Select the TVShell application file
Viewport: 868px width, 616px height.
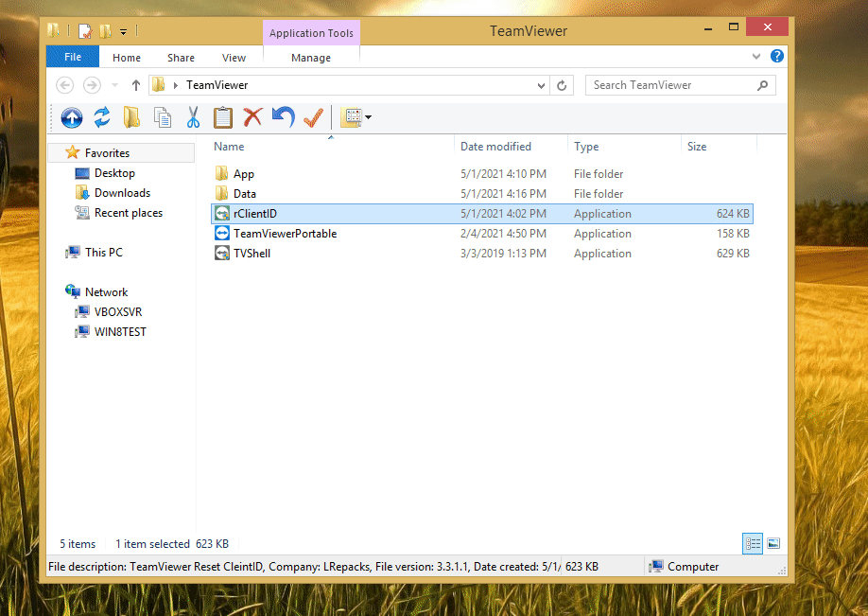(481, 254)
